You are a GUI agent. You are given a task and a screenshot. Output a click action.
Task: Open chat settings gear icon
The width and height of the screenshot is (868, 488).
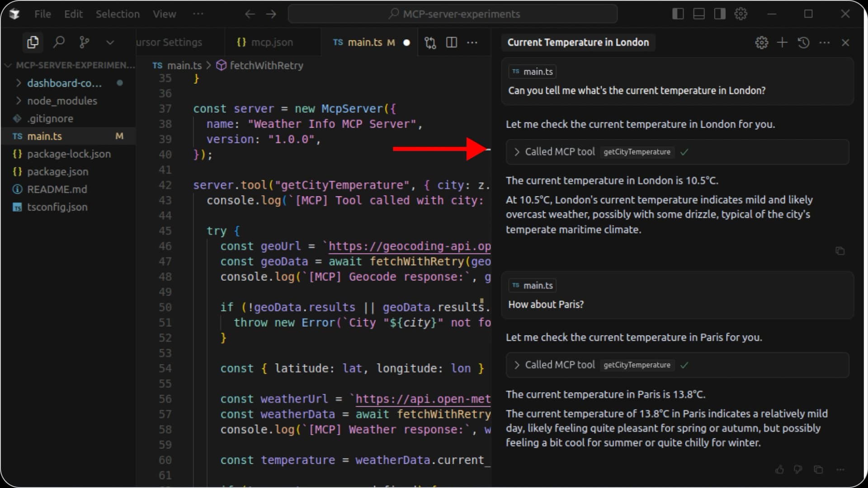[761, 42]
